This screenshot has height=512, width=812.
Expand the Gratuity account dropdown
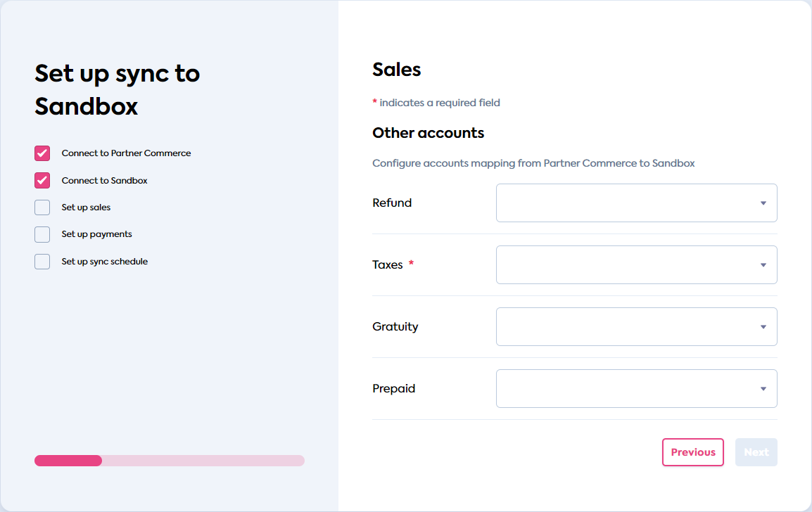click(x=636, y=326)
